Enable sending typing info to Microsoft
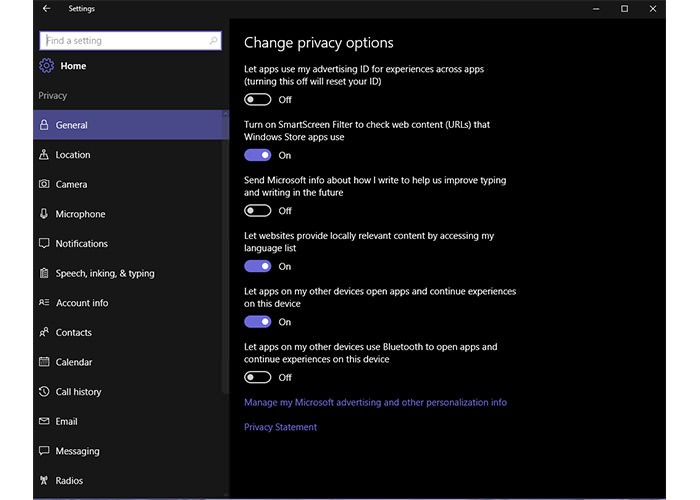 tap(258, 211)
